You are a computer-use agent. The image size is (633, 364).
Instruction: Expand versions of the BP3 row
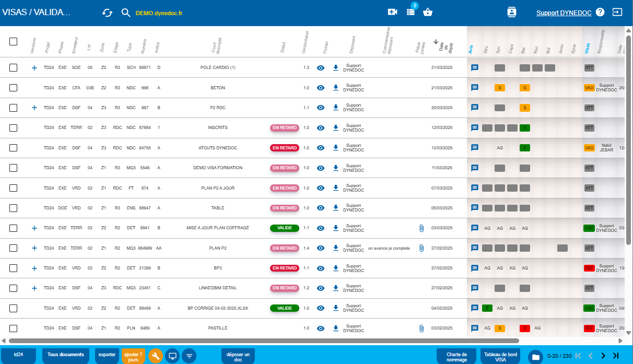34,268
